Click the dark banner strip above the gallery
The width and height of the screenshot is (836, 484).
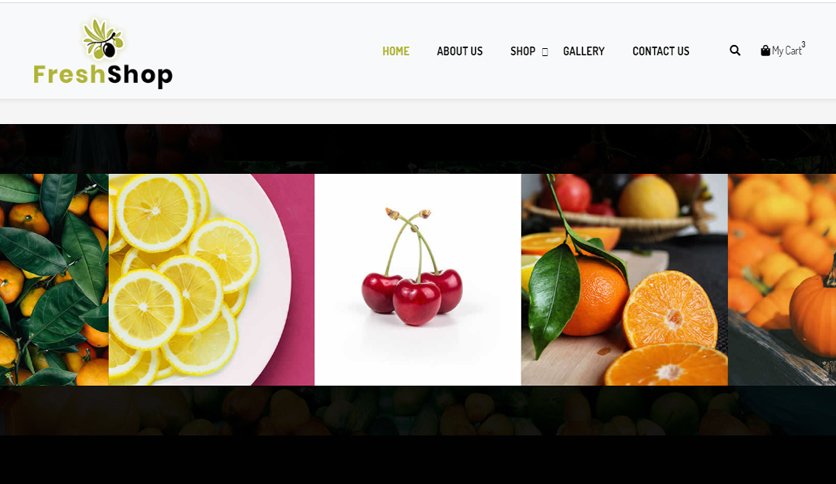(418, 149)
